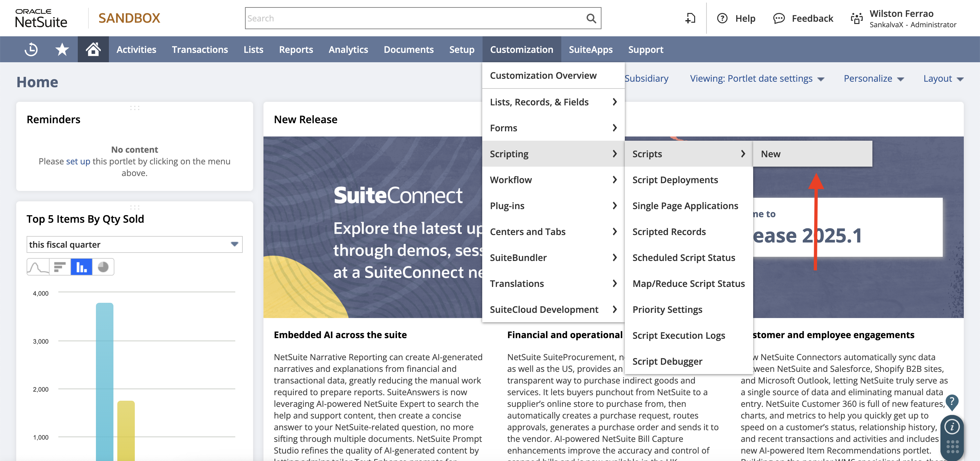Click the Feedback link text
Viewport: 980px width, 461px height.
click(812, 18)
